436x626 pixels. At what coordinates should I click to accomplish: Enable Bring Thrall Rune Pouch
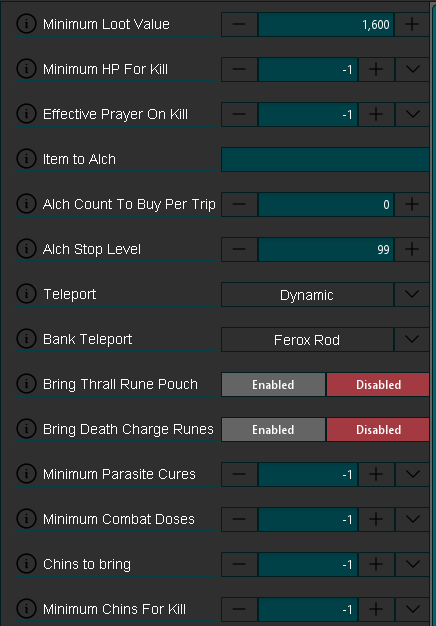(x=273, y=384)
